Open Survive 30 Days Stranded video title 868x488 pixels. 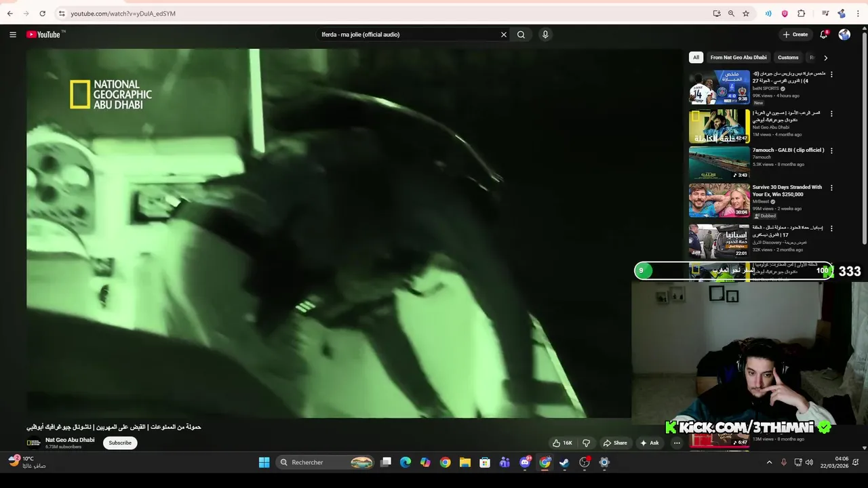tap(787, 190)
